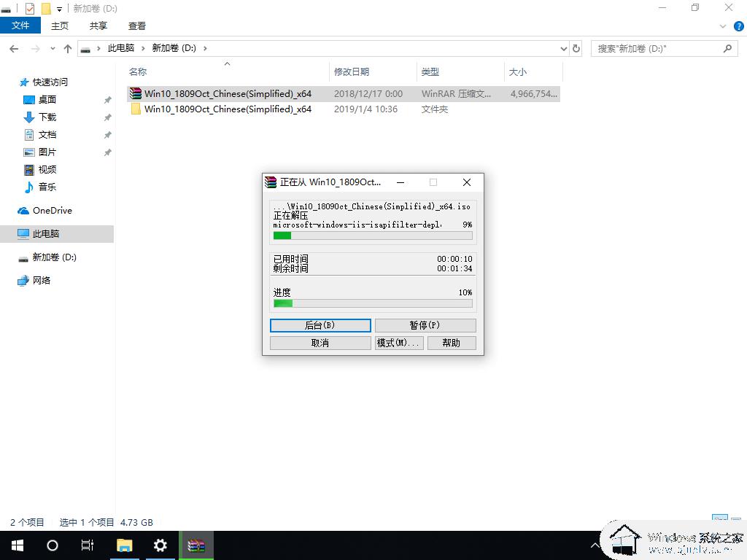Viewport: 747px width, 560px height.
Task: Select 新加卷 (D:) in the navigation pane
Action: click(x=54, y=257)
